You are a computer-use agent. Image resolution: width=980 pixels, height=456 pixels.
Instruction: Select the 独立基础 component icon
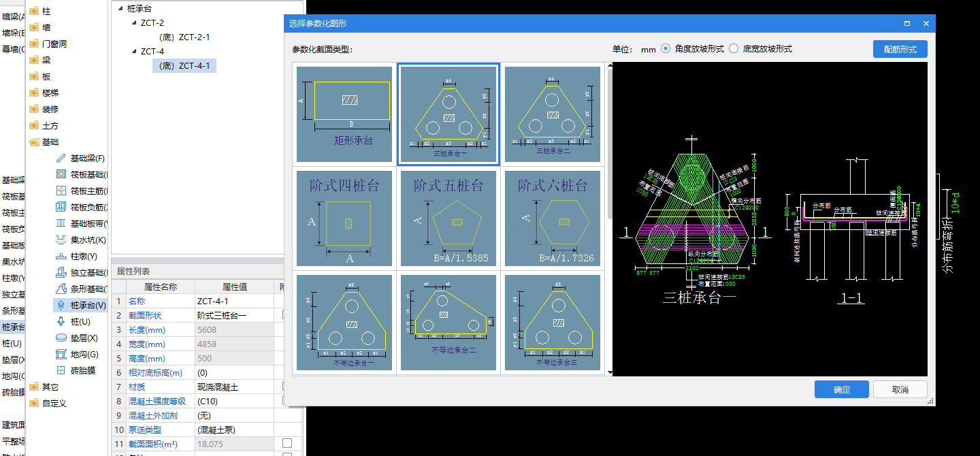tap(61, 273)
